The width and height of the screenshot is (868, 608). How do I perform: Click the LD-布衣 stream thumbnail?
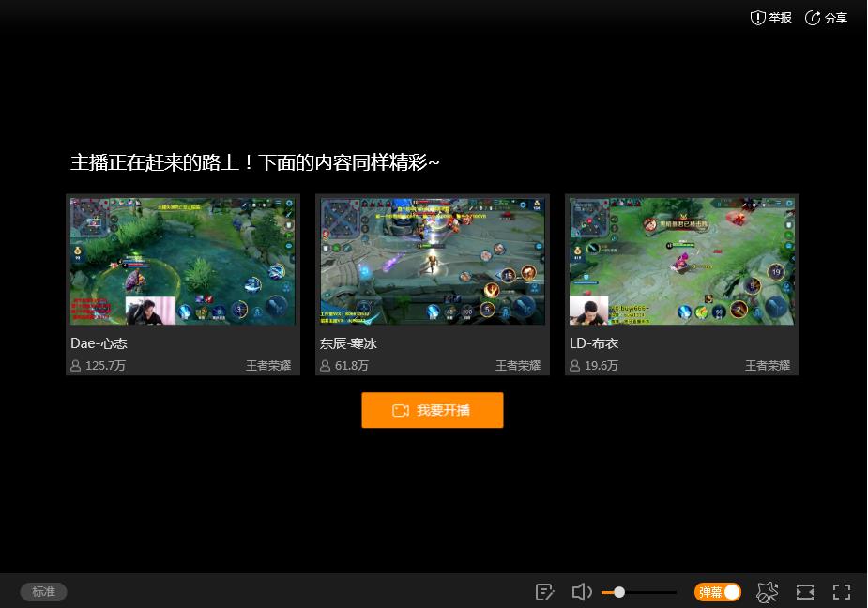pos(682,261)
